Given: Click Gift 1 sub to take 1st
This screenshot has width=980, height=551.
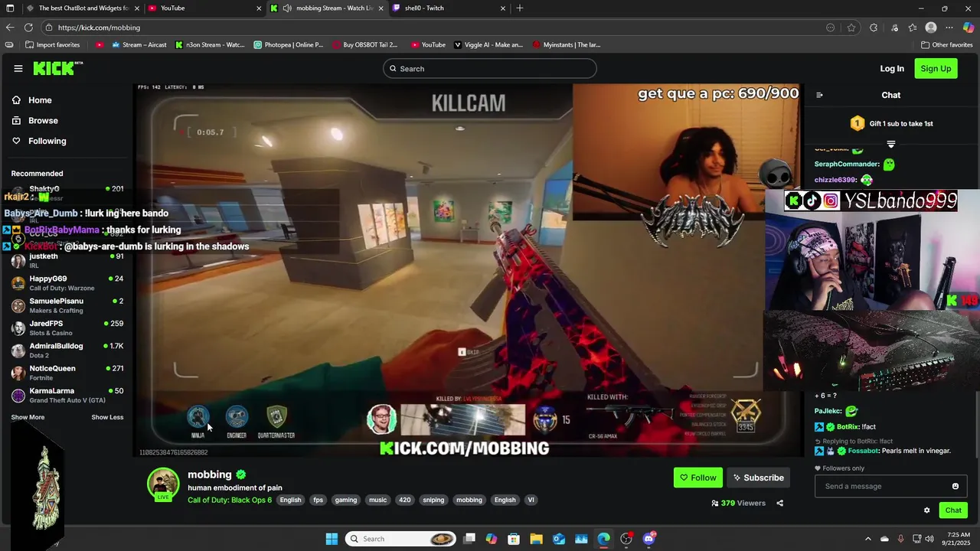Looking at the screenshot, I should tap(891, 123).
